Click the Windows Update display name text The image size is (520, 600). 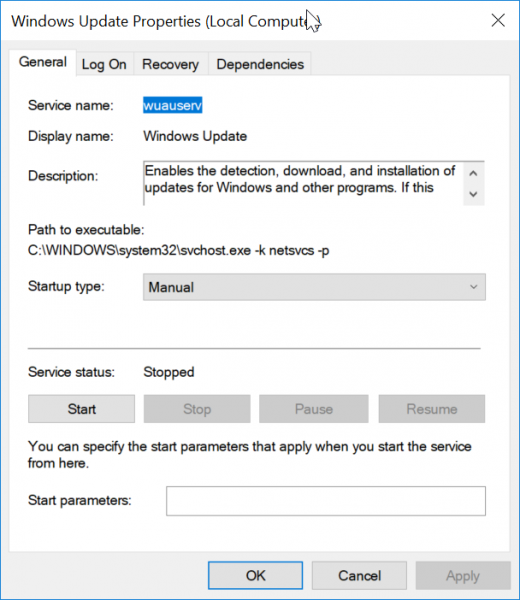pyautogui.click(x=195, y=136)
